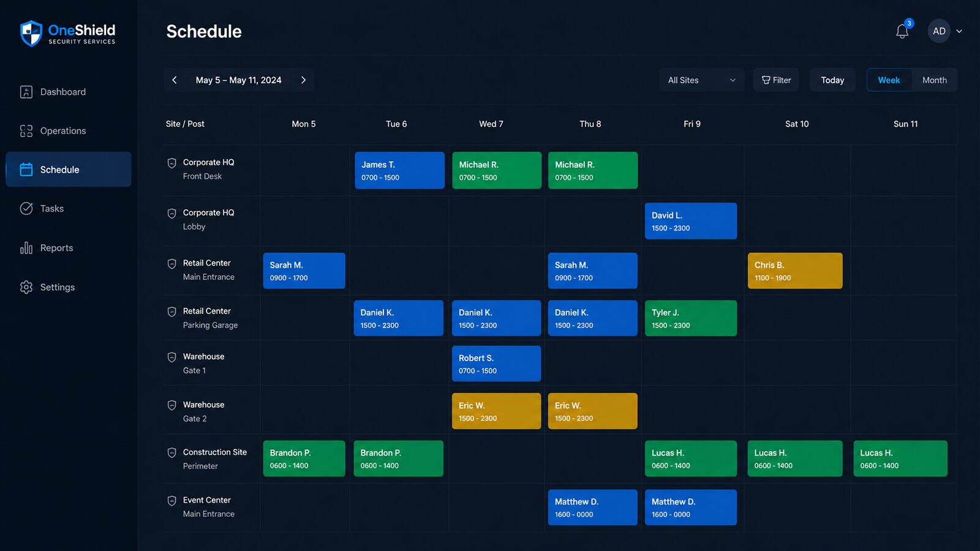This screenshot has height=551, width=980.
Task: Switch to Month view
Action: (x=934, y=80)
